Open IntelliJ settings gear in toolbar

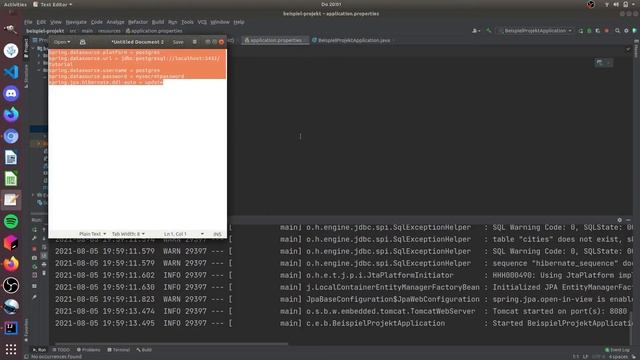pos(626,31)
